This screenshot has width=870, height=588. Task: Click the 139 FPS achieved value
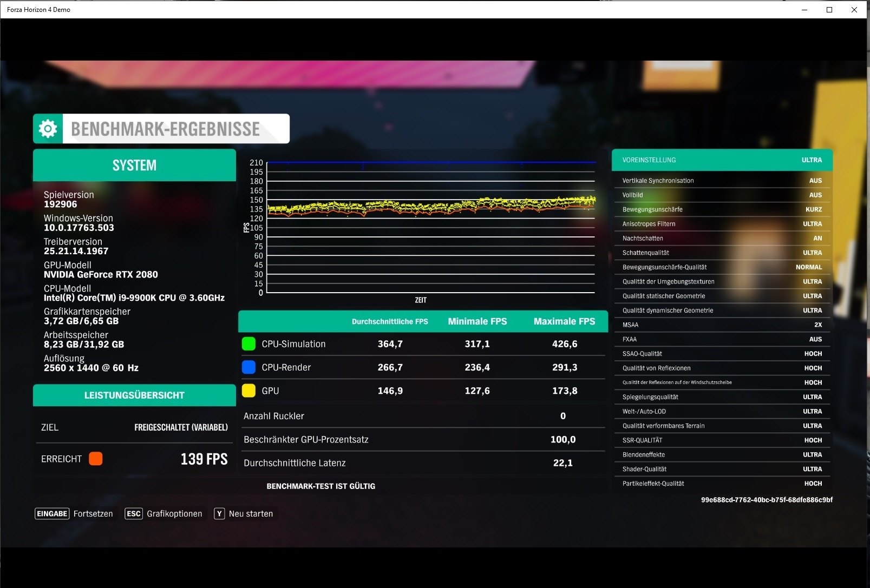[204, 459]
